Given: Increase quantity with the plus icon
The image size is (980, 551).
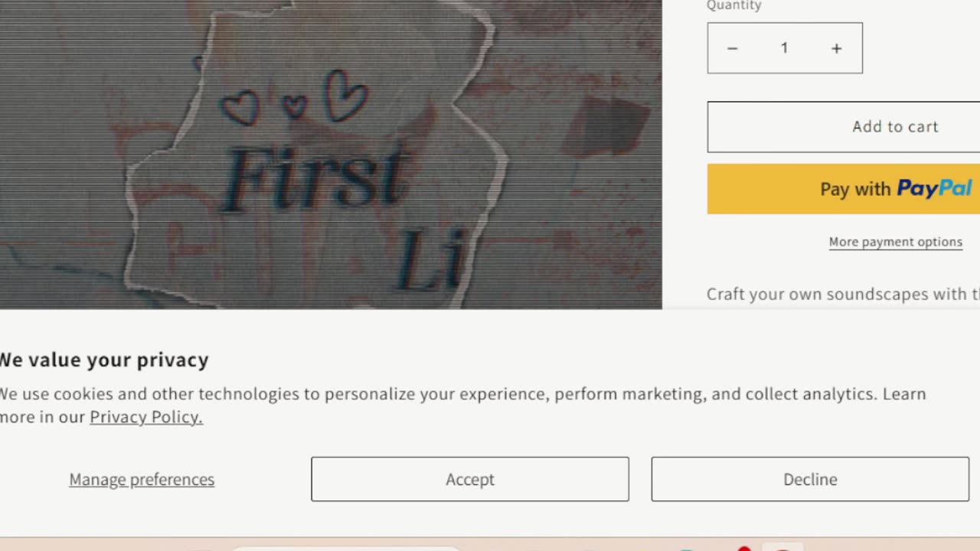Looking at the screenshot, I should point(836,48).
